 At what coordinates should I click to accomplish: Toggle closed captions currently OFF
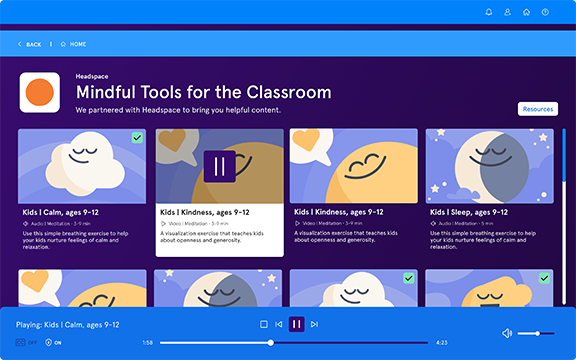(26, 343)
